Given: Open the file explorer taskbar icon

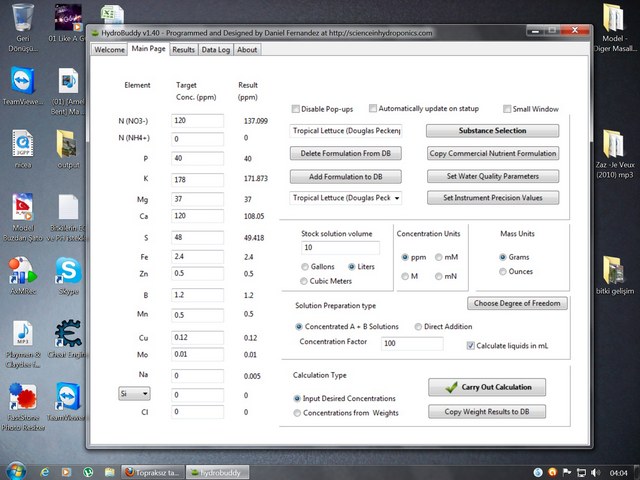Looking at the screenshot, I should [x=109, y=472].
